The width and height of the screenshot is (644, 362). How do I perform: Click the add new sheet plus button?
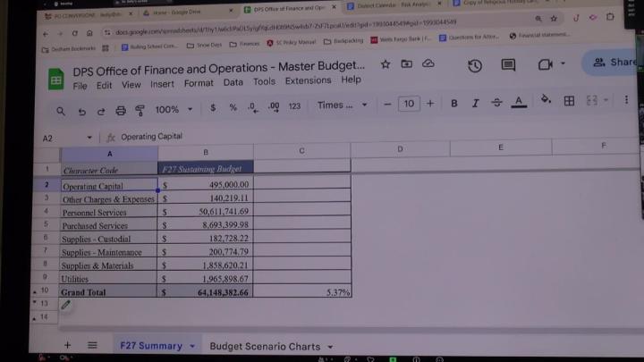(67, 345)
